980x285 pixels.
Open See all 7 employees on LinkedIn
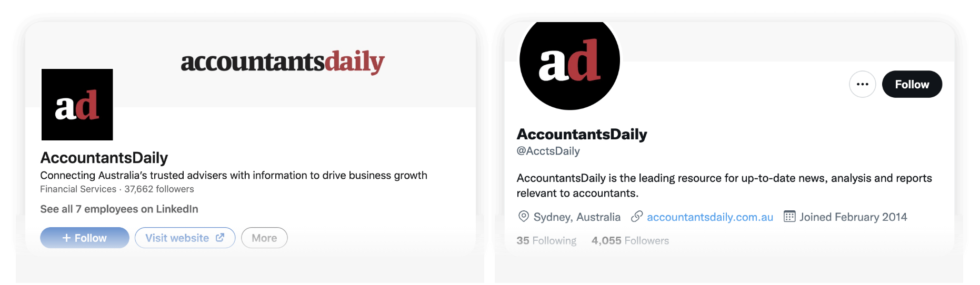[x=119, y=209]
